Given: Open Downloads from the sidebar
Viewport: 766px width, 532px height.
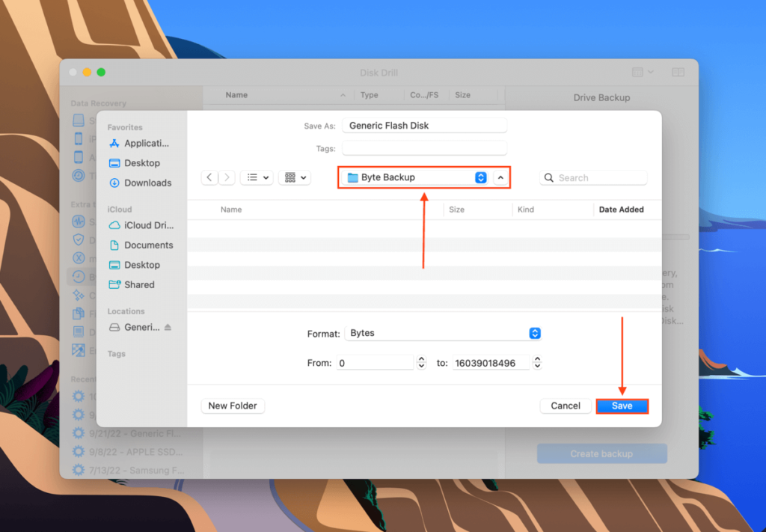Looking at the screenshot, I should pos(147,182).
